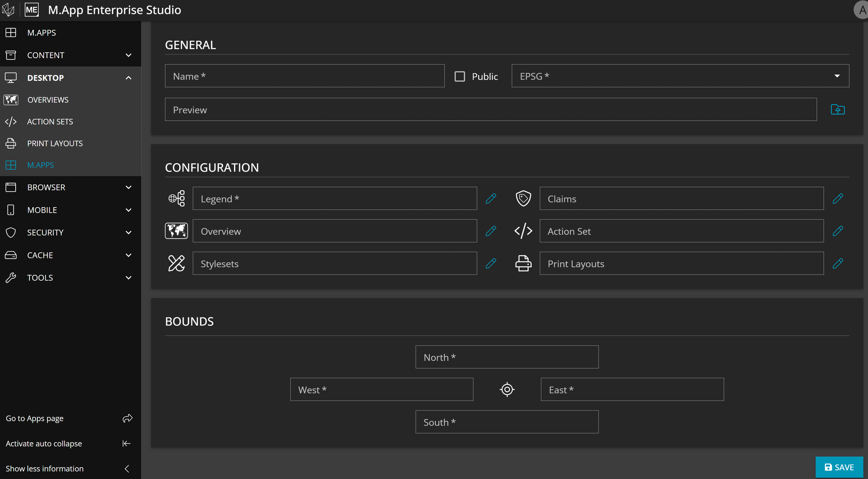The image size is (868, 479).
Task: Click the edit pencil next to Overview
Action: coord(491,231)
